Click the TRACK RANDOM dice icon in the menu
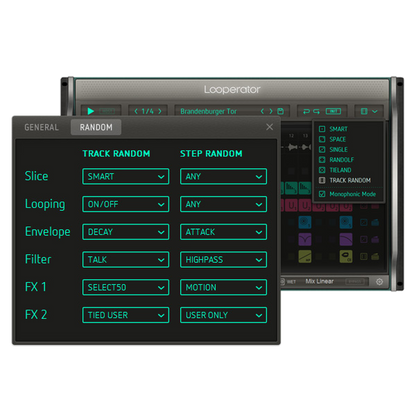 coord(322,180)
